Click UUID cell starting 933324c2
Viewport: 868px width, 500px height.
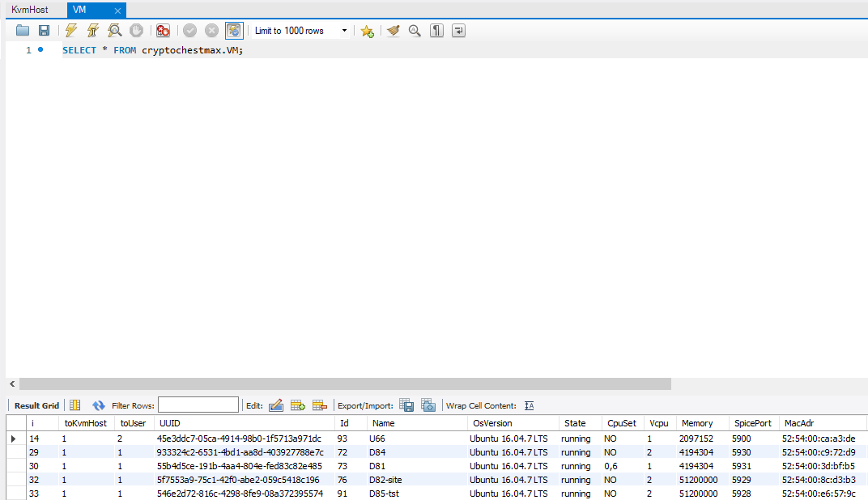(245, 452)
